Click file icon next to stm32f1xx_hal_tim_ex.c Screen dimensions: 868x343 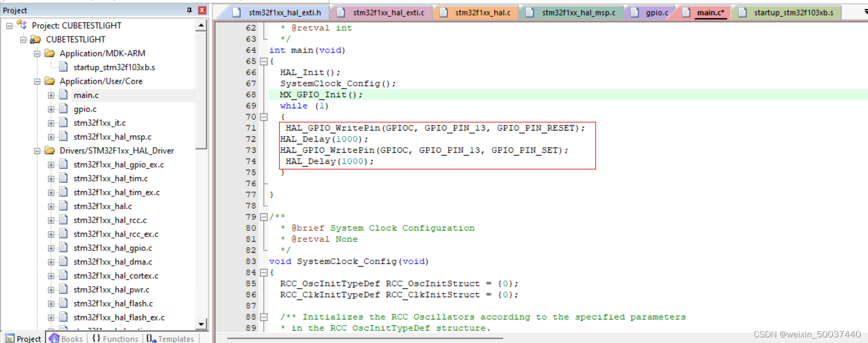63,192
